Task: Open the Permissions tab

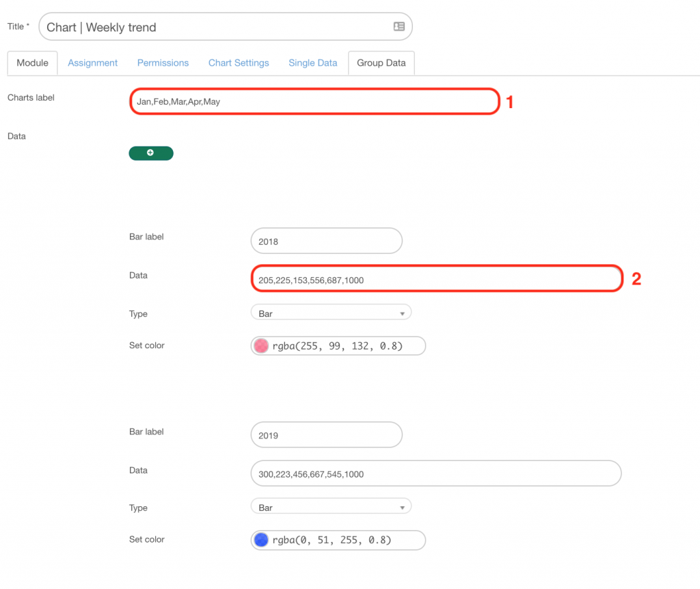Action: (163, 63)
